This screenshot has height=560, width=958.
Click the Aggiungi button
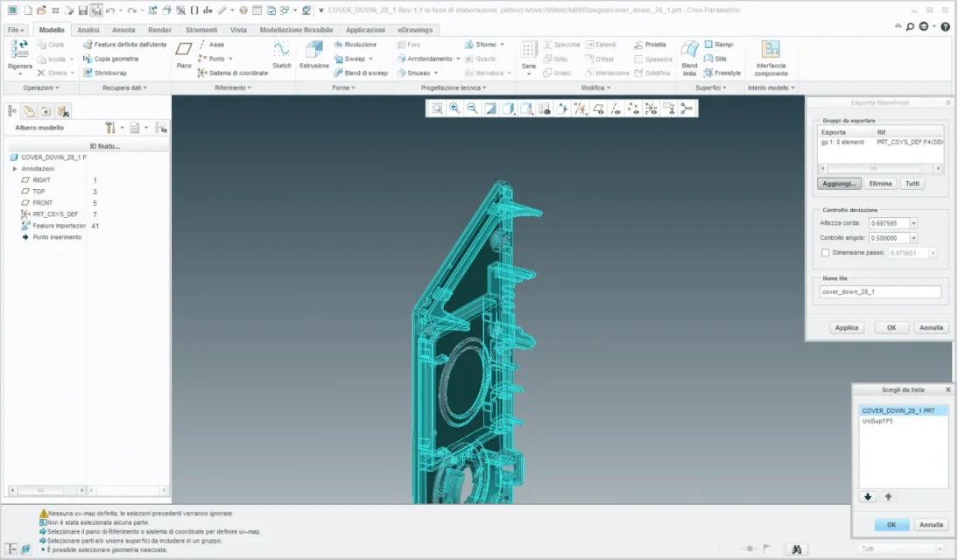click(x=839, y=184)
